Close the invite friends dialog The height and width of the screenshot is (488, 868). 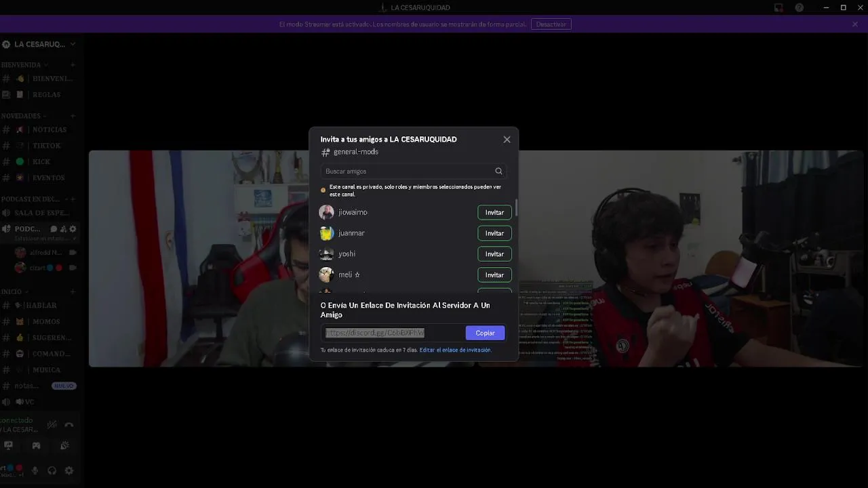point(507,140)
